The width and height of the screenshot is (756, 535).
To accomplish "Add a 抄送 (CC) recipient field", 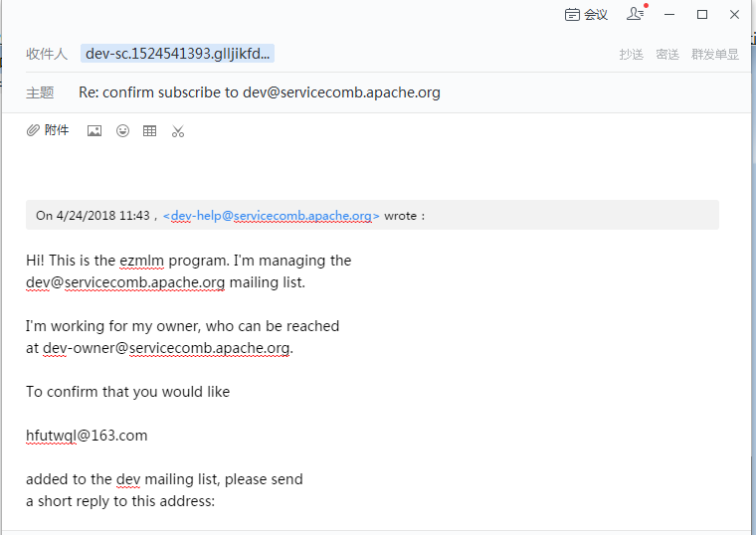I will tap(632, 55).
